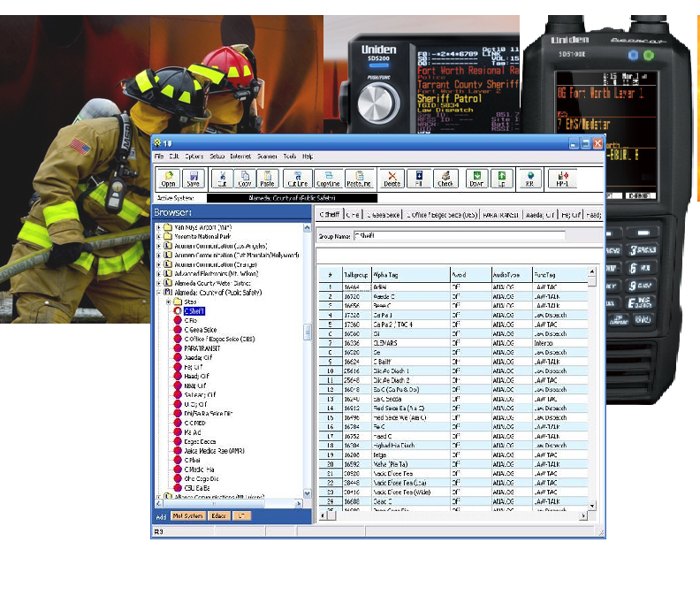Open the Internet menu

click(x=240, y=156)
